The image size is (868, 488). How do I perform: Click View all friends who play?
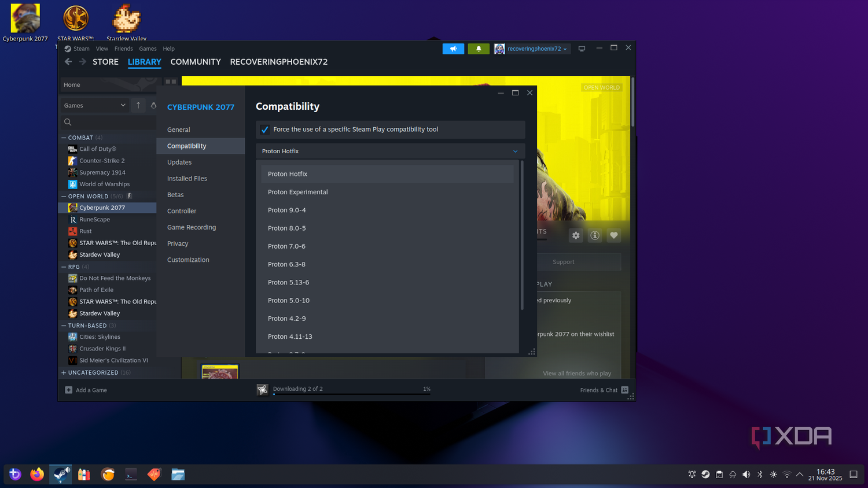coord(577,374)
